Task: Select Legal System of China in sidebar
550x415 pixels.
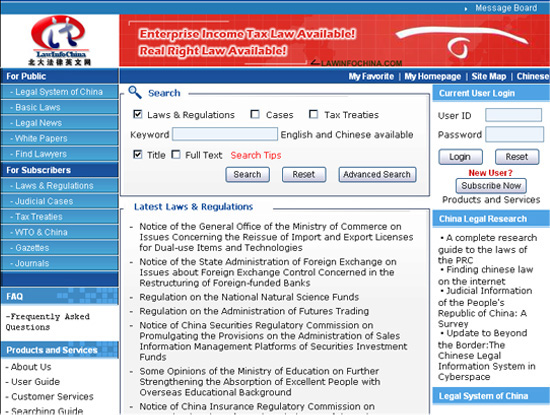Action: [x=60, y=92]
